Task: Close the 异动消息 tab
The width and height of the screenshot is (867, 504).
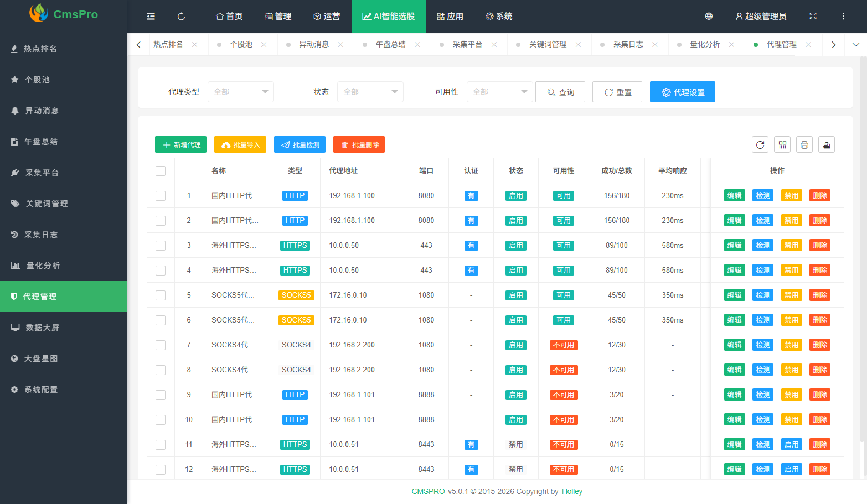Action: tap(340, 45)
